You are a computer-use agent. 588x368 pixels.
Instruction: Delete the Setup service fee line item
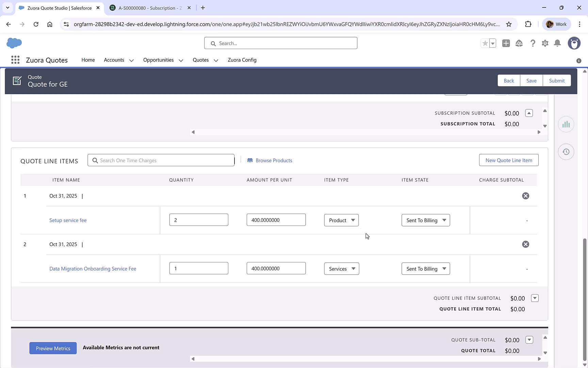coord(525,196)
